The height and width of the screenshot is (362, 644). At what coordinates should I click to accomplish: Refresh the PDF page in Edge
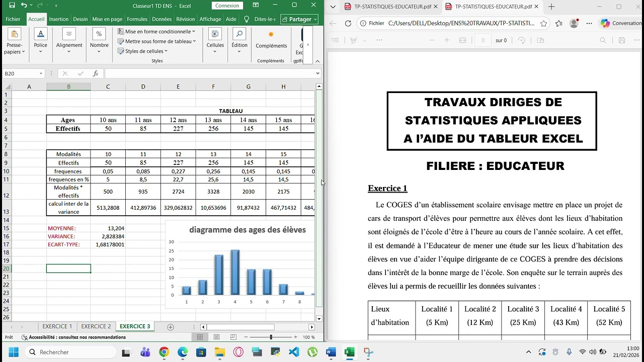348,23
